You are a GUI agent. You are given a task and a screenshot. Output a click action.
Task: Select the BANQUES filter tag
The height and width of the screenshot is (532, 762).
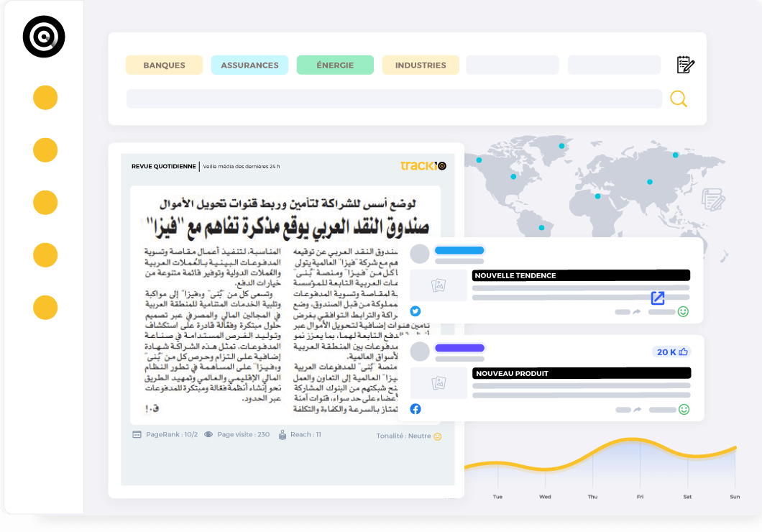pyautogui.click(x=164, y=65)
